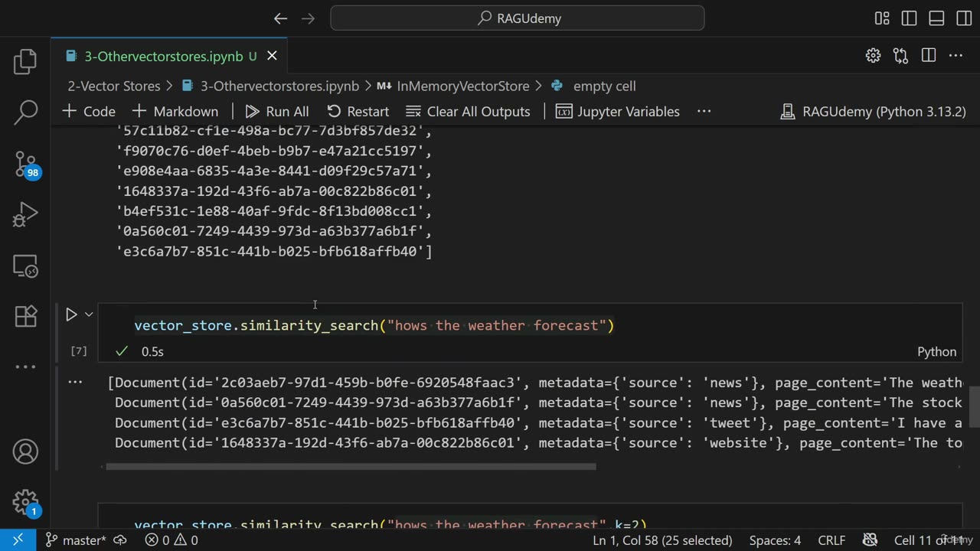Click the horizontal scrollbar under cell output
Screen dimensions: 980x551
(x=351, y=466)
